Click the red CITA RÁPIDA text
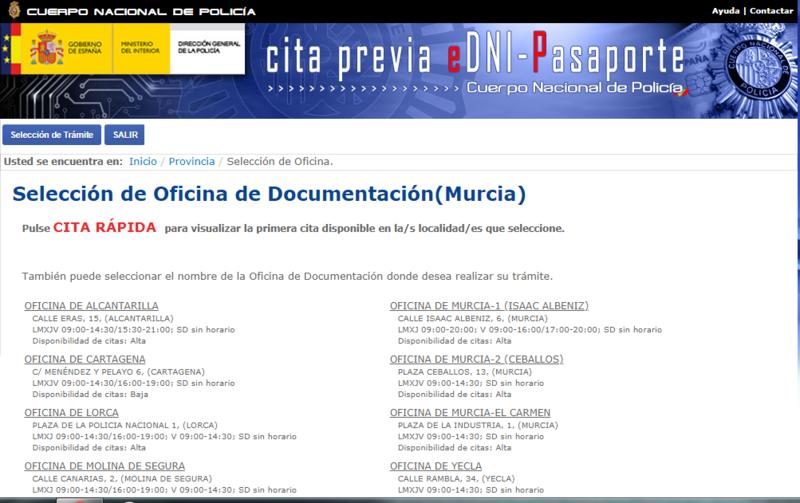Screen dimensions: 800x503 point(105,228)
